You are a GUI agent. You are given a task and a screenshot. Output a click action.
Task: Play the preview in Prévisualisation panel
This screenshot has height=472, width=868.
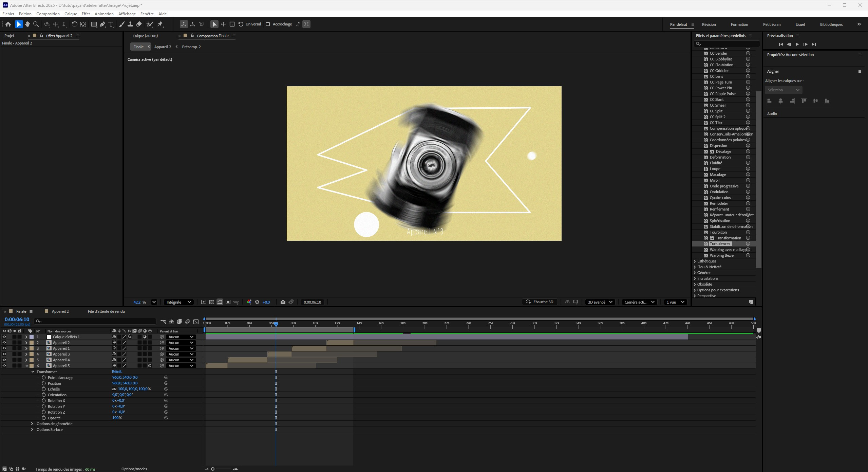click(797, 44)
